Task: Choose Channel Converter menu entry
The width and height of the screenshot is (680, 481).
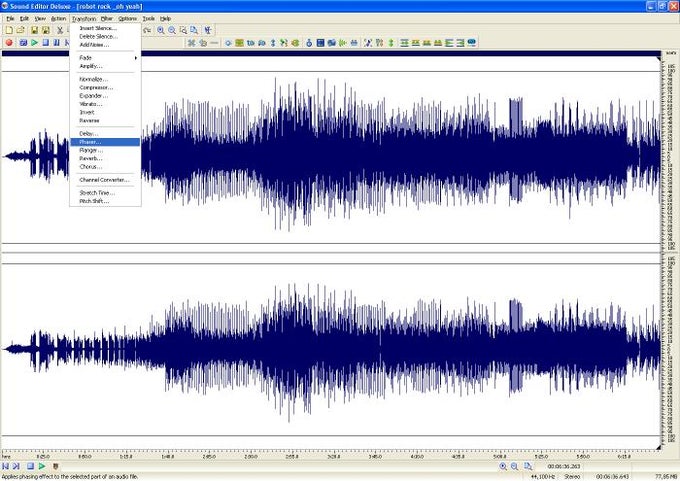Action: [x=105, y=180]
